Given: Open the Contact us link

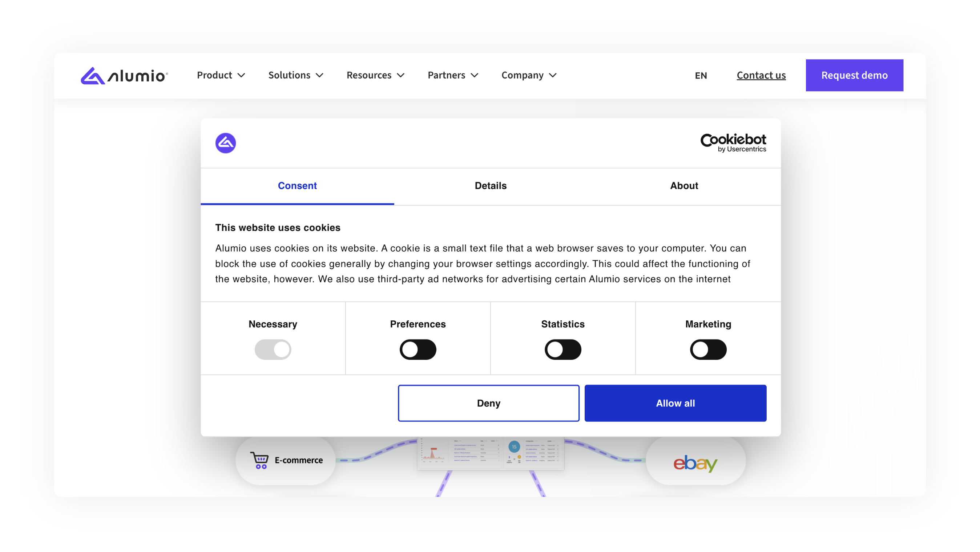Looking at the screenshot, I should pos(761,75).
